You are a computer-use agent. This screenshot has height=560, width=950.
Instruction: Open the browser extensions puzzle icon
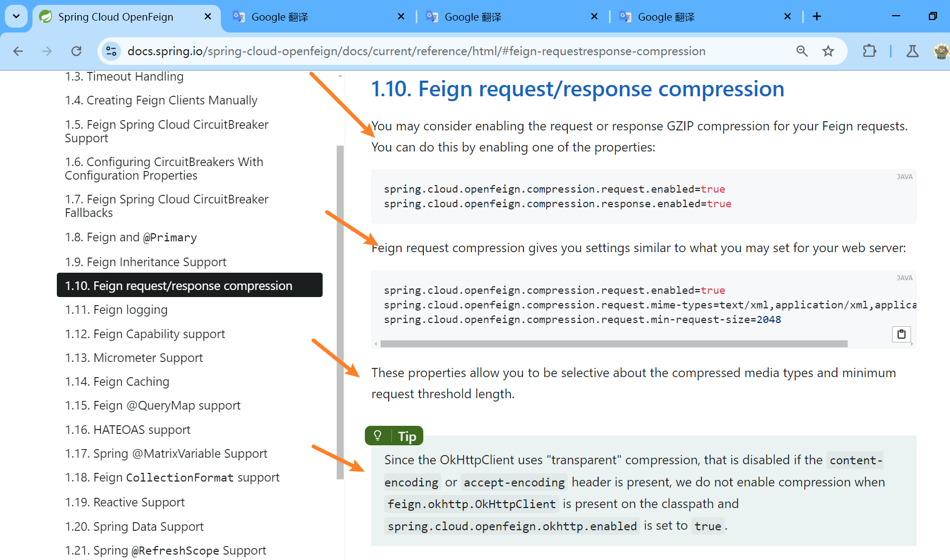tap(869, 51)
